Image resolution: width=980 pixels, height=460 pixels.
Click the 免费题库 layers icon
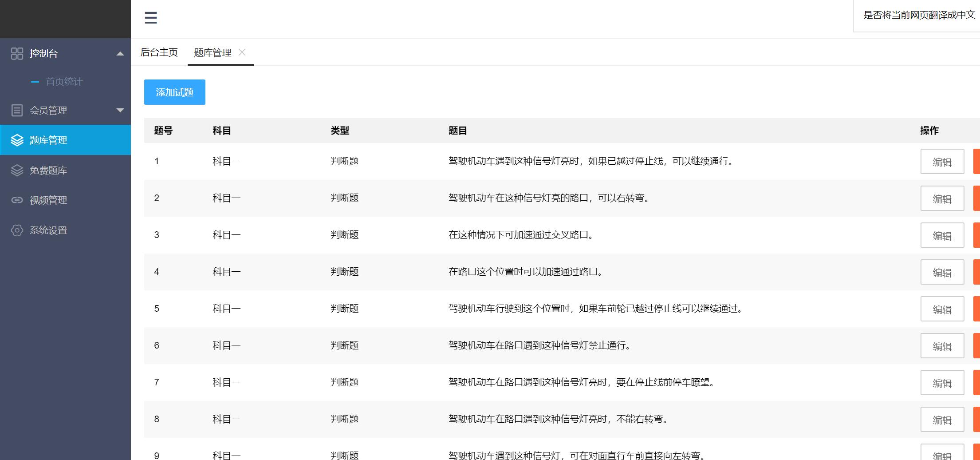(x=17, y=171)
